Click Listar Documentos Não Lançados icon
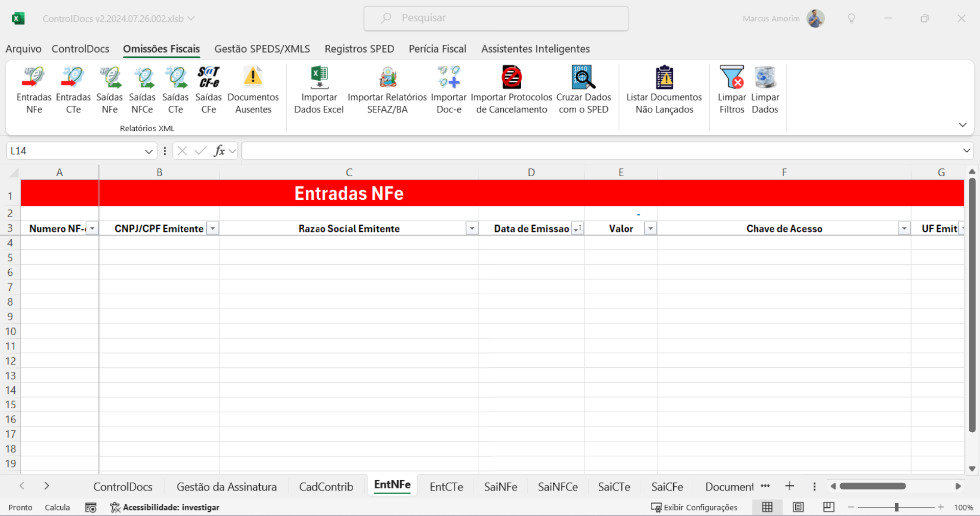This screenshot has width=980, height=516. tap(664, 78)
